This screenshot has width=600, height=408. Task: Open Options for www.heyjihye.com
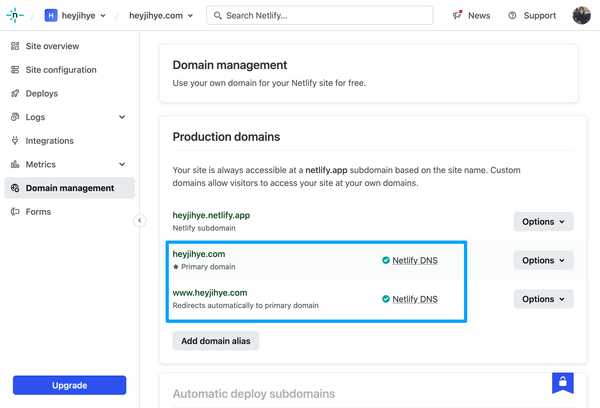[543, 299]
